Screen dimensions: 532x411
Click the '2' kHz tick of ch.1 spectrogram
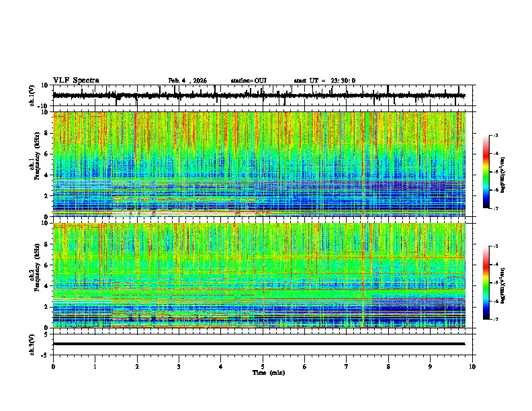(x=46, y=196)
